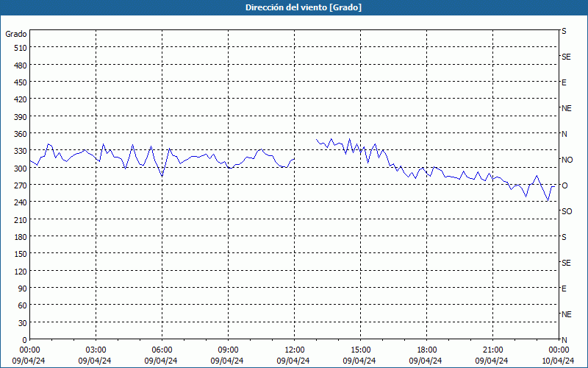
Task: Select the 330 degree axis label
Action: (21, 151)
